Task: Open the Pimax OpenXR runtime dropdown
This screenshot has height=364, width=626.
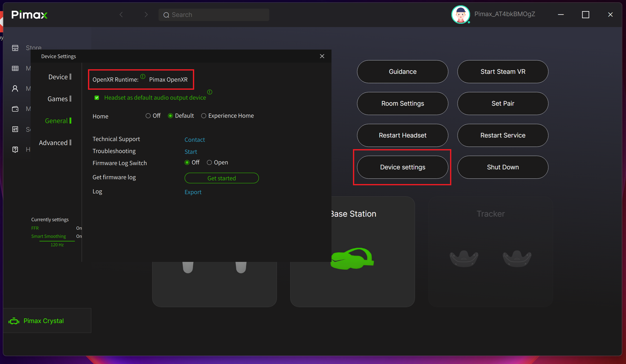Action: pos(168,80)
